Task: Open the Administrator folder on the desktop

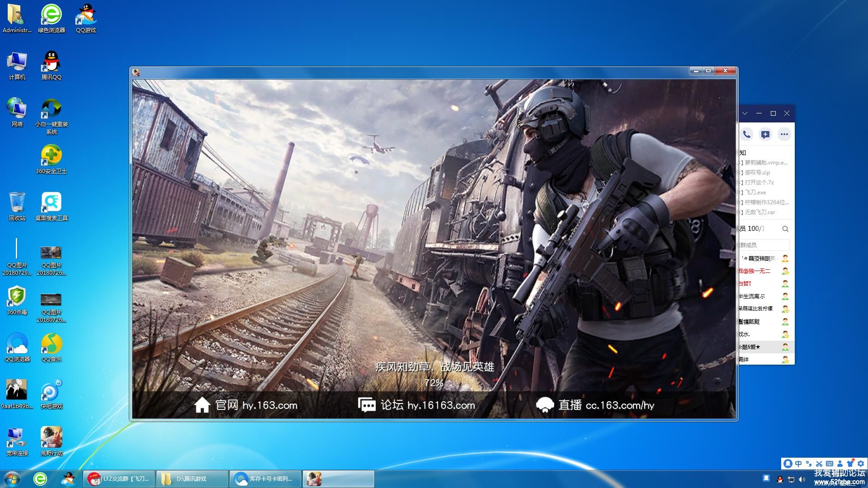Action: click(x=17, y=19)
